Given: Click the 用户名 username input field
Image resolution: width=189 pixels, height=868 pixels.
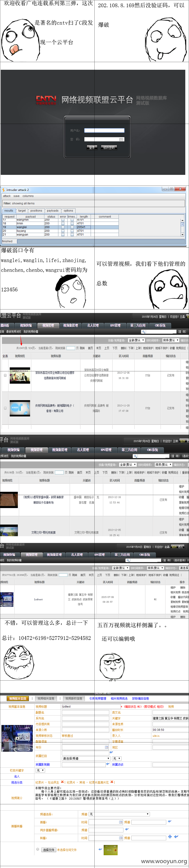Looking at the screenshot, I should click(x=104, y=130).
